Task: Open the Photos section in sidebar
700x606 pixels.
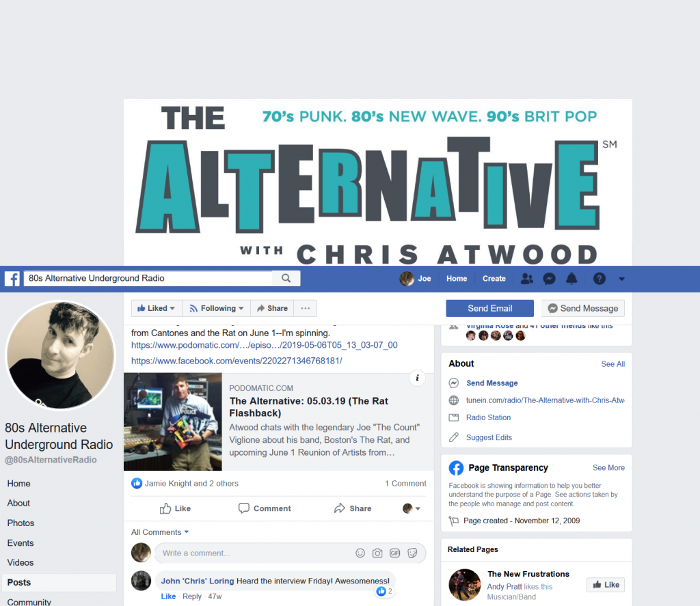Action: pyautogui.click(x=21, y=523)
